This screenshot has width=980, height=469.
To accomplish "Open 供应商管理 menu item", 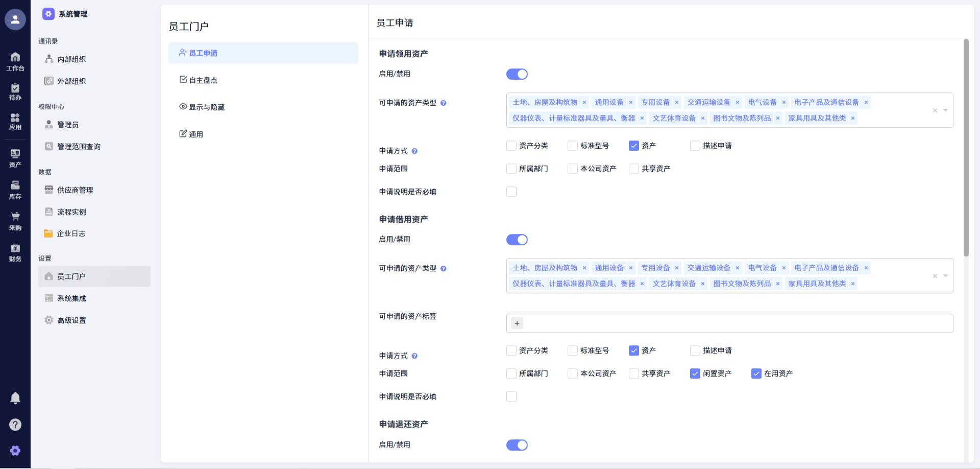I will pos(94,190).
